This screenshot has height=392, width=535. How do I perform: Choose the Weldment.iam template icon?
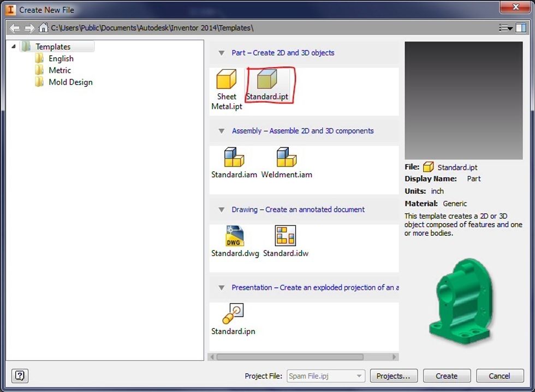pyautogui.click(x=287, y=158)
